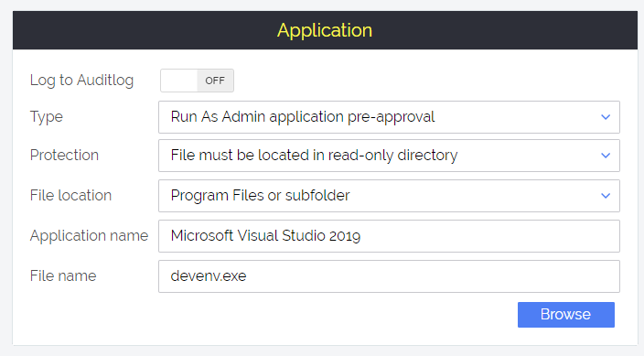Viewport: 644px width, 356px height.
Task: Click the 'Log to Auditlog' label
Action: pos(81,81)
